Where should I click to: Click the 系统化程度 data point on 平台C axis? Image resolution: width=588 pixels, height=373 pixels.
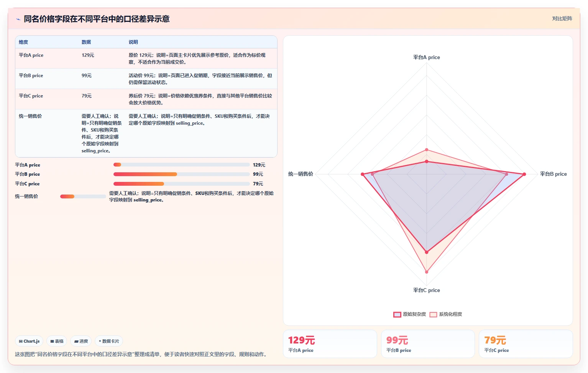(x=427, y=272)
